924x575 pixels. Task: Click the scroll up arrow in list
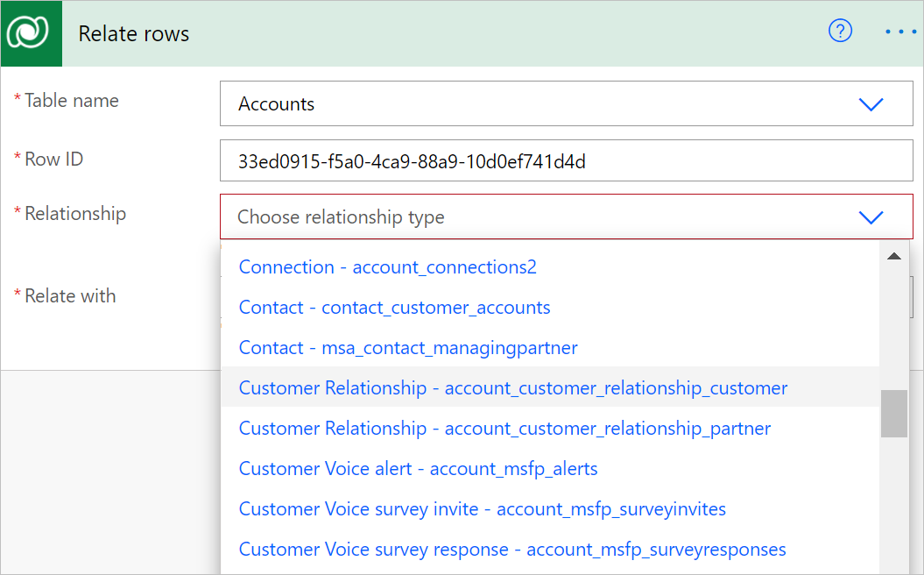point(894,256)
